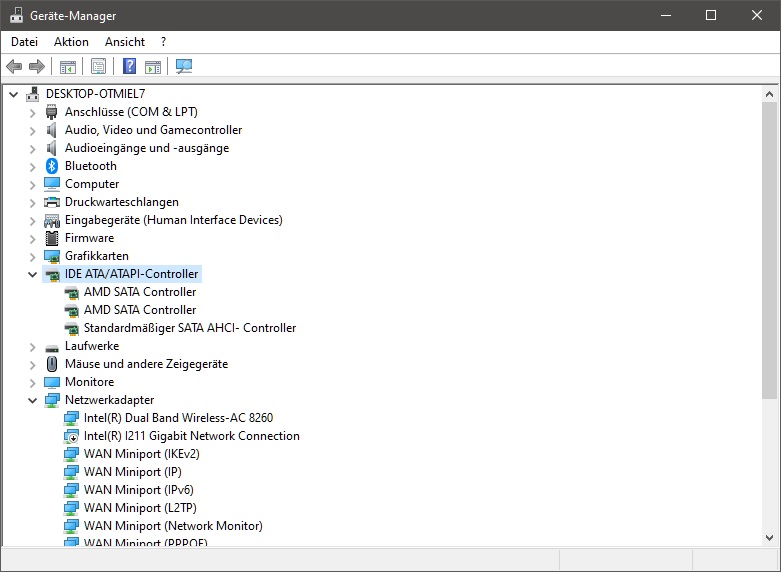
Task: Select Intel(R) I211 Gigabit Network Connection
Action: (192, 435)
